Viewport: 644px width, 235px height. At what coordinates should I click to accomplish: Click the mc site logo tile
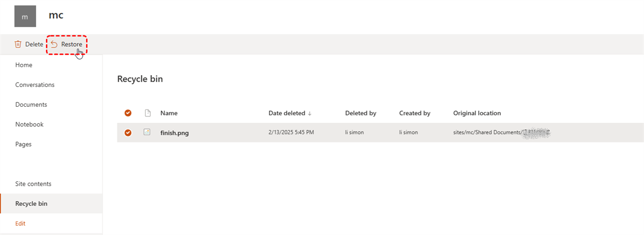(x=25, y=17)
